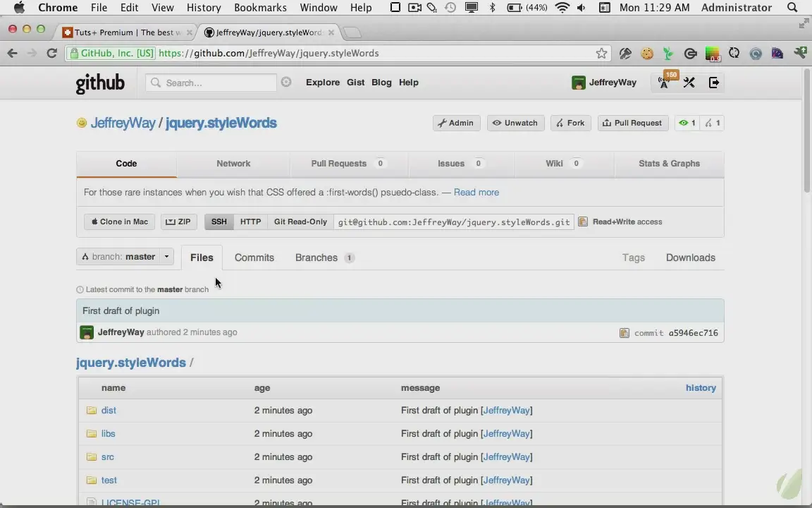Open the Chrome application menu
The image size is (812, 508).
[58, 7]
